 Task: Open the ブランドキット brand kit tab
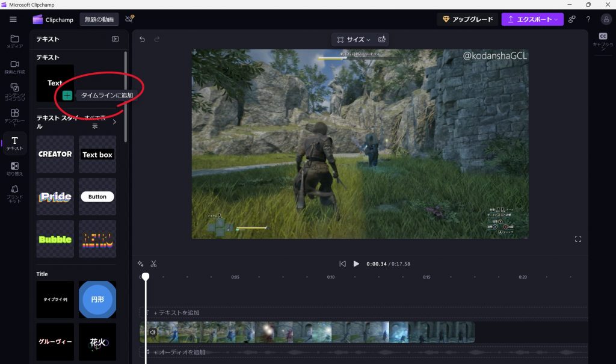[x=14, y=194]
